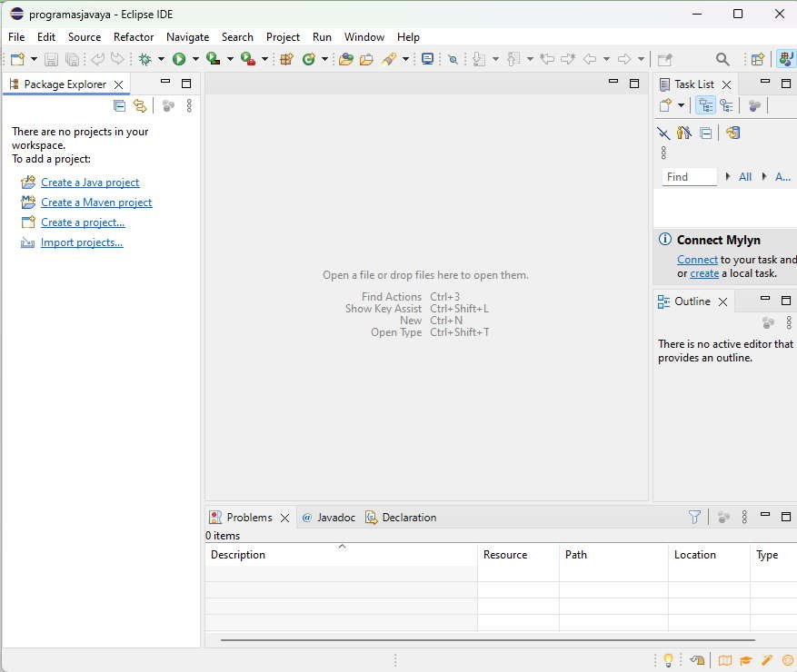Viewport: 797px width, 672px height.
Task: Open the Refactor menu
Action: tap(134, 37)
